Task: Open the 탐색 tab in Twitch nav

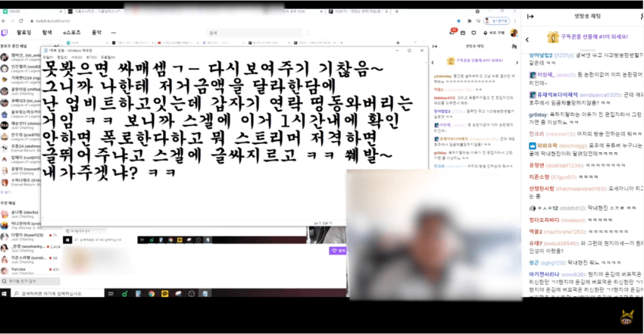Action: [x=47, y=33]
